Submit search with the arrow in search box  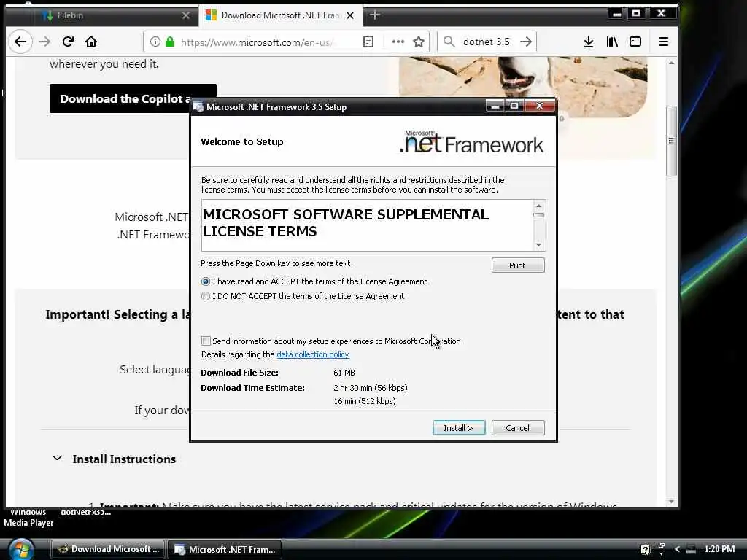pos(526,42)
